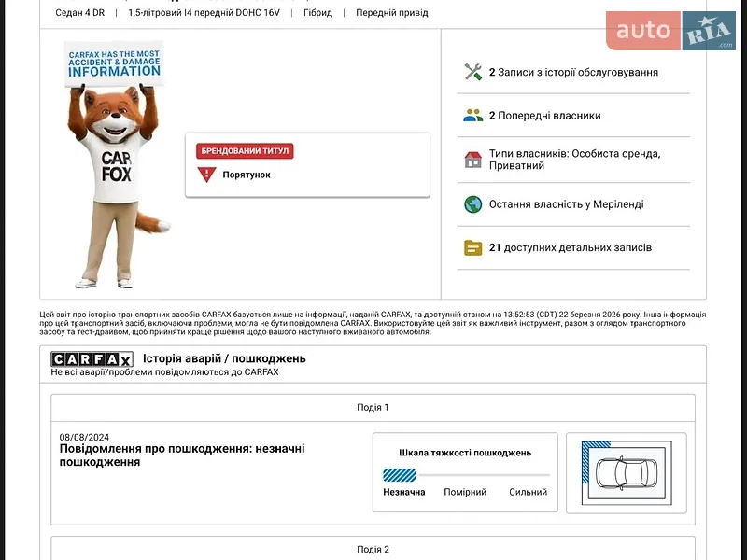Select the Подія 2 event header
This screenshot has height=560, width=747.
point(373,549)
